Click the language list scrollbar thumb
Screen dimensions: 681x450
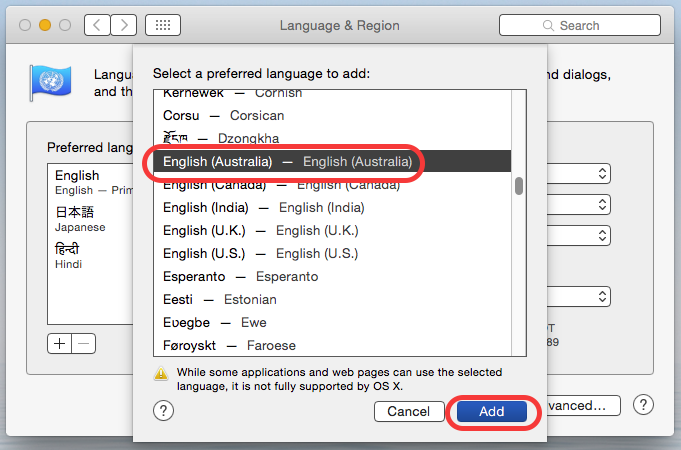(518, 186)
